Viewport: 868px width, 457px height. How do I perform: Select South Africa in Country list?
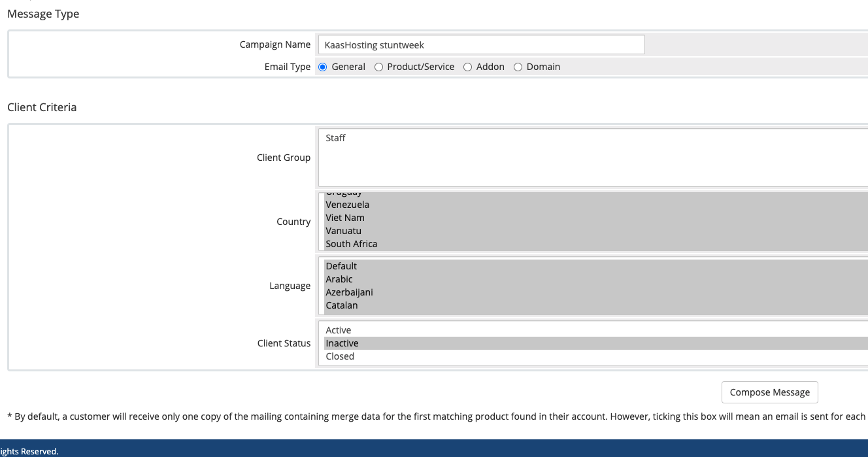pyautogui.click(x=352, y=244)
